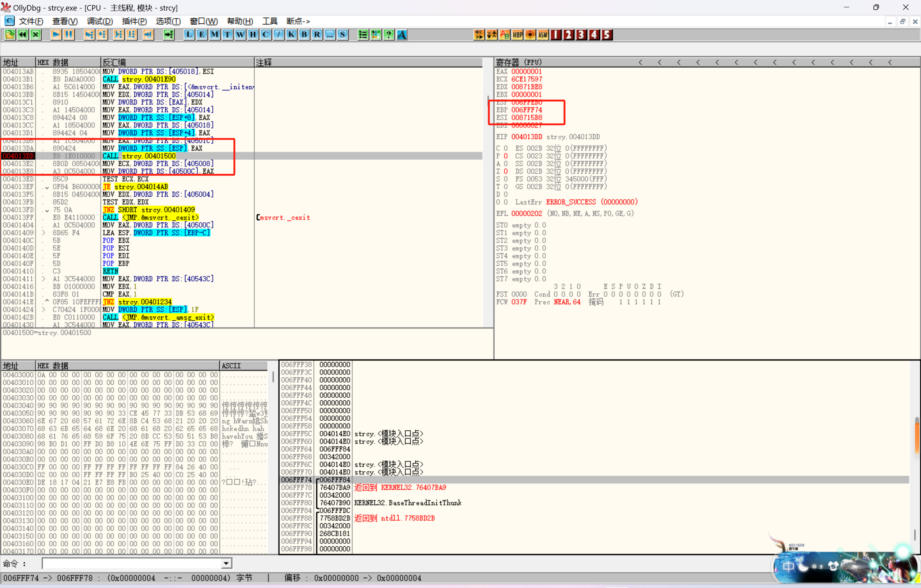Image resolution: width=921 pixels, height=588 pixels.
Task: Open the Source window with the S icon
Action: (x=343, y=35)
